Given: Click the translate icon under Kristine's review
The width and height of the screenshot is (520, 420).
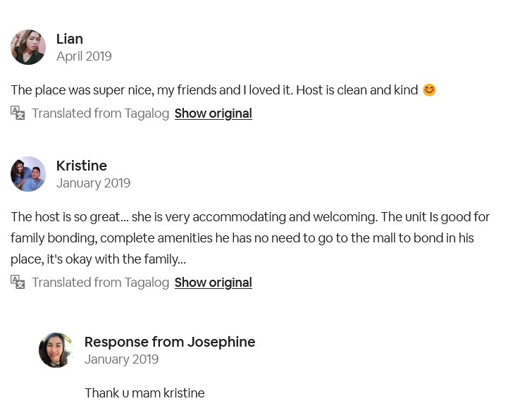Looking at the screenshot, I should (x=18, y=282).
